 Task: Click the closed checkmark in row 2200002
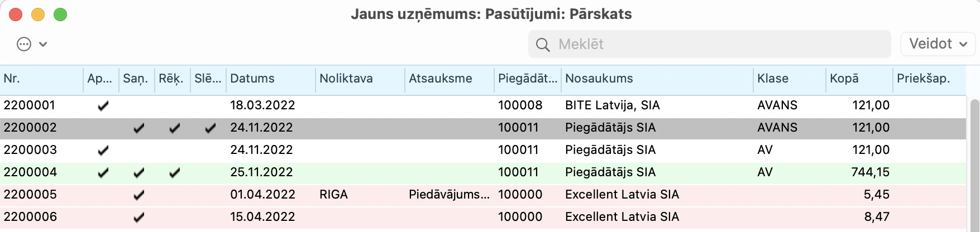pos(210,128)
